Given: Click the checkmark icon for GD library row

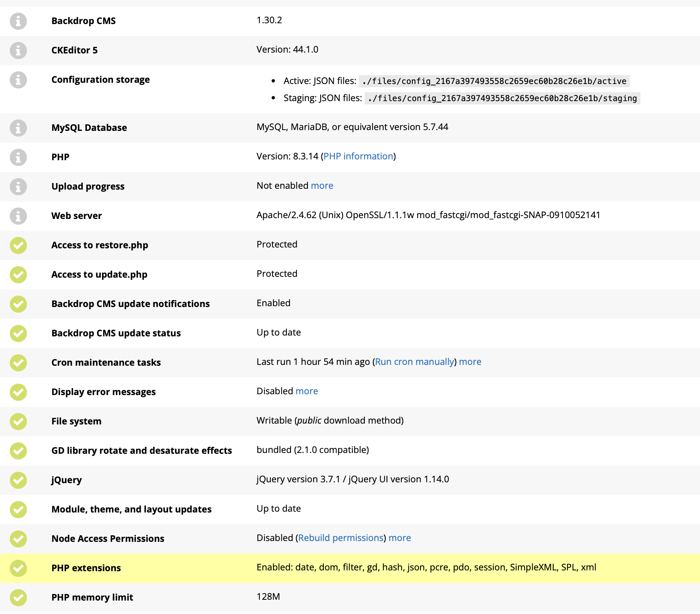Looking at the screenshot, I should 18,451.
